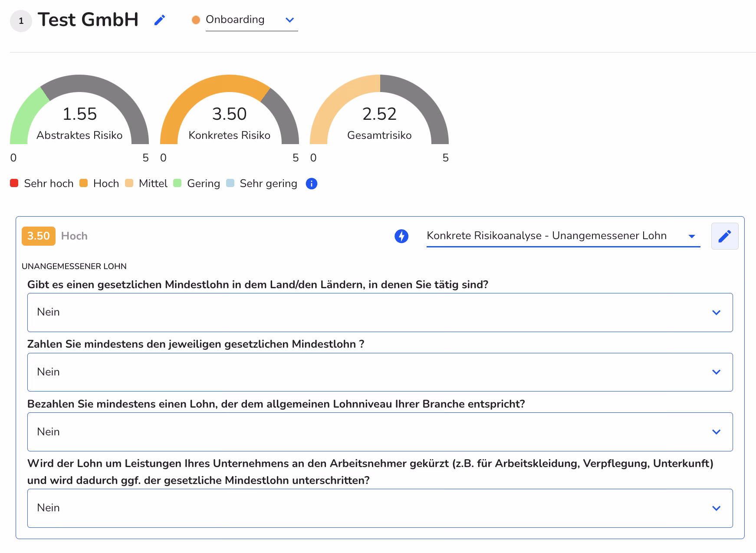Image resolution: width=756 pixels, height=553 pixels.
Task: Click the number 1 circle badge
Action: (x=21, y=21)
